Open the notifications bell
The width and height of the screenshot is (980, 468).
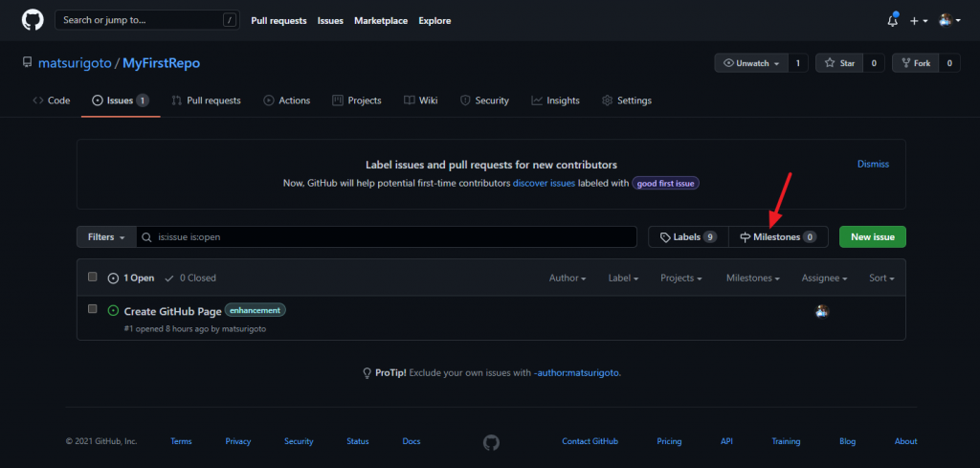[893, 21]
